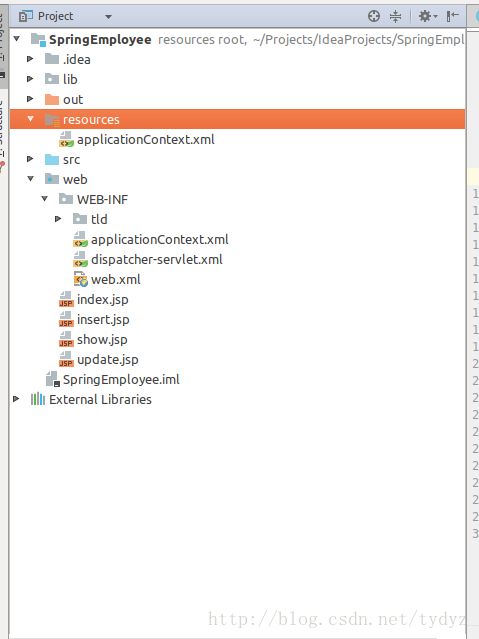This screenshot has width=479, height=639.
Task: Click the web folder icon
Action: 52,179
